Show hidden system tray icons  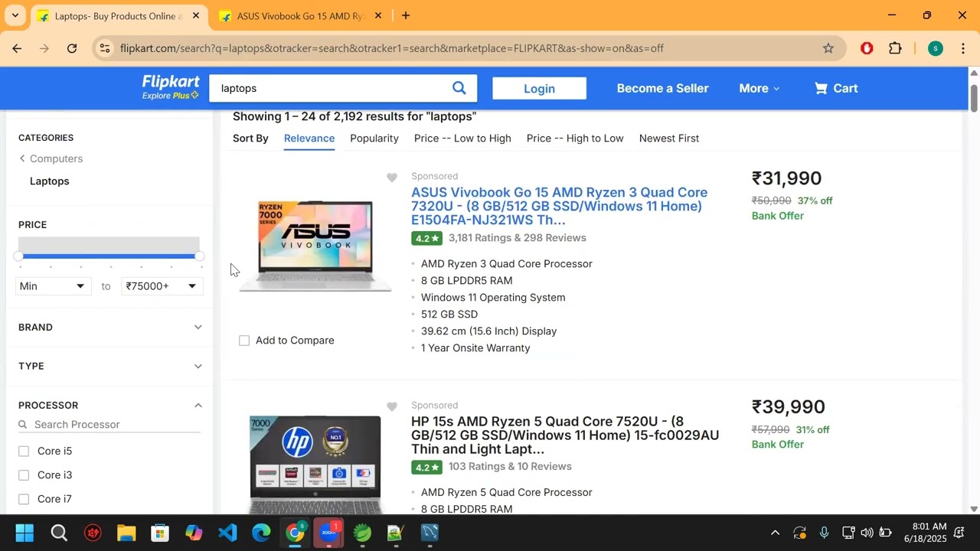(x=775, y=533)
